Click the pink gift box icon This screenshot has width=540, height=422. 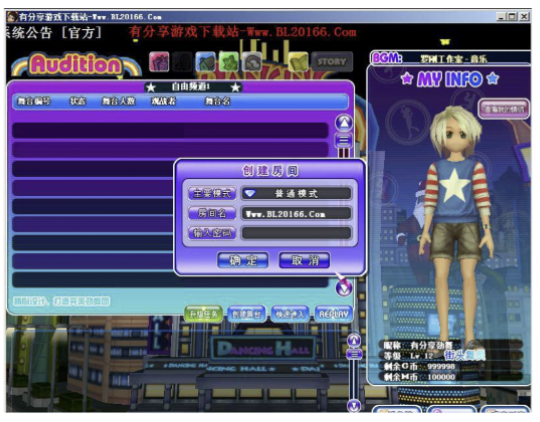coord(159,62)
